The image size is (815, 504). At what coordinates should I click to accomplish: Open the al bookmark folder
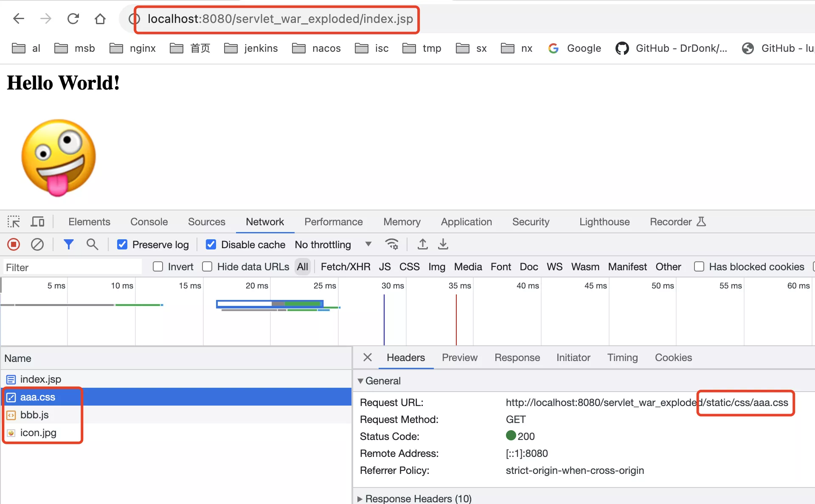[x=26, y=48]
